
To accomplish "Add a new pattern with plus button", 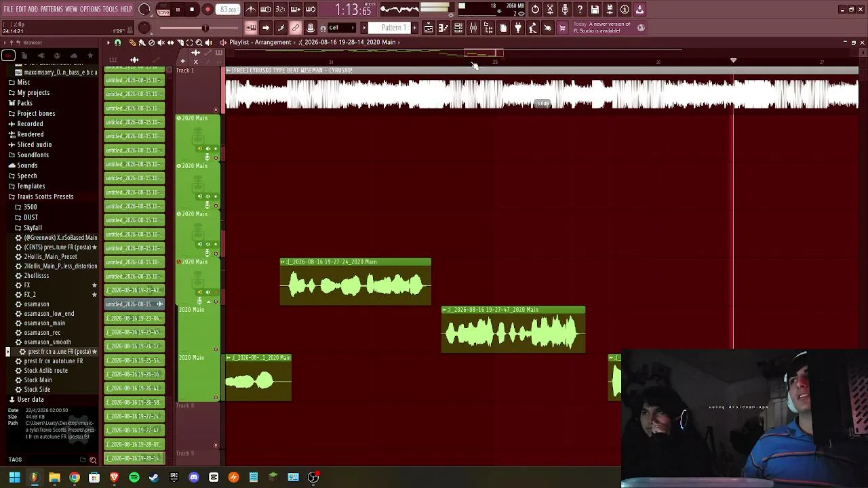I will point(414,28).
